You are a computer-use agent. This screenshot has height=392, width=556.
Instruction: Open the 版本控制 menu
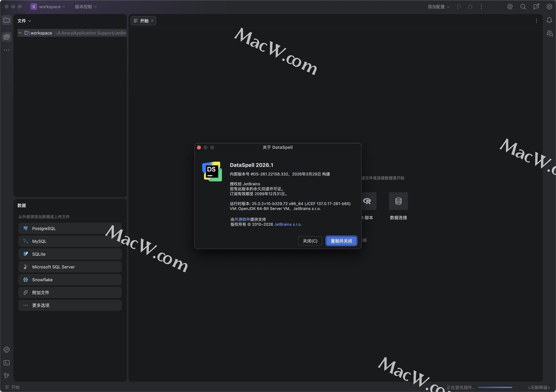pyautogui.click(x=86, y=7)
